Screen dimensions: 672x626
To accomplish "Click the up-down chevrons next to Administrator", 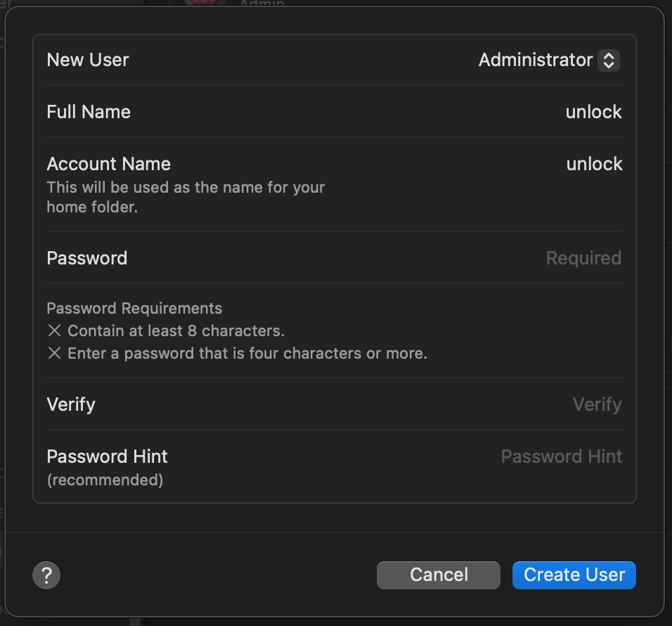I will pyautogui.click(x=608, y=60).
